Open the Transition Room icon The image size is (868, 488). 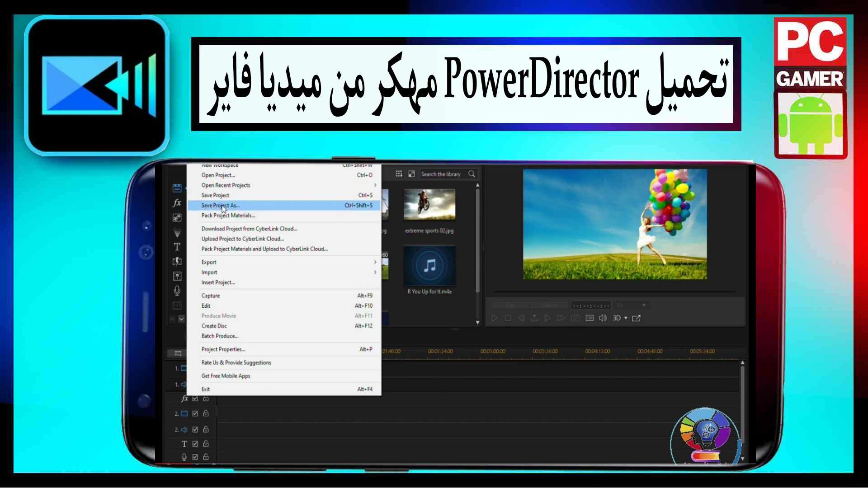(x=177, y=261)
